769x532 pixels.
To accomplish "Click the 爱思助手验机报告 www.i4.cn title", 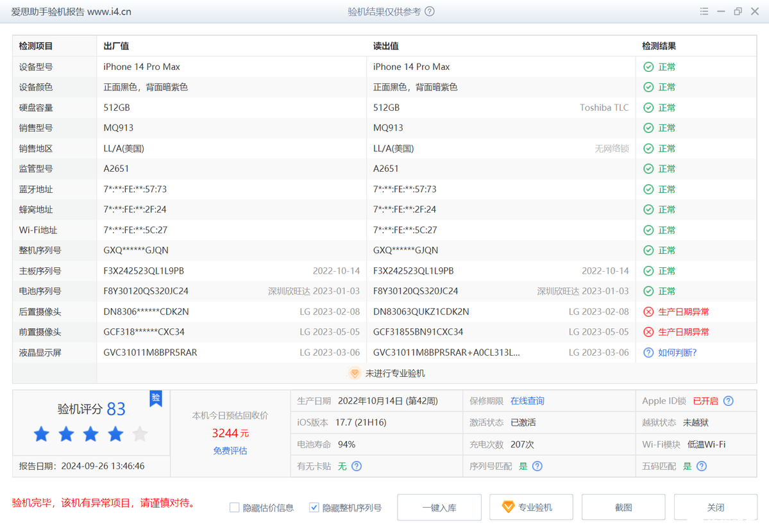I will pos(71,12).
